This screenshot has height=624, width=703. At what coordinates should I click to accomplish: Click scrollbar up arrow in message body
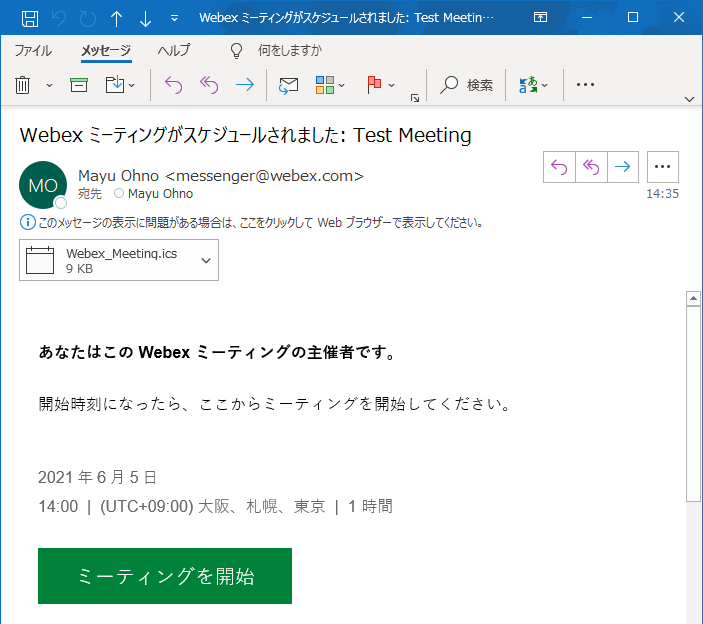[693, 299]
